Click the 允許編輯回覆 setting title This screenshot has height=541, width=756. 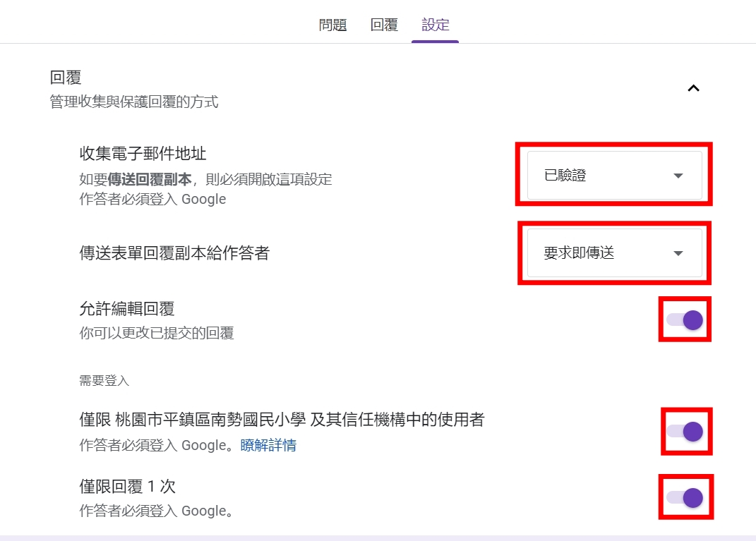point(127,309)
